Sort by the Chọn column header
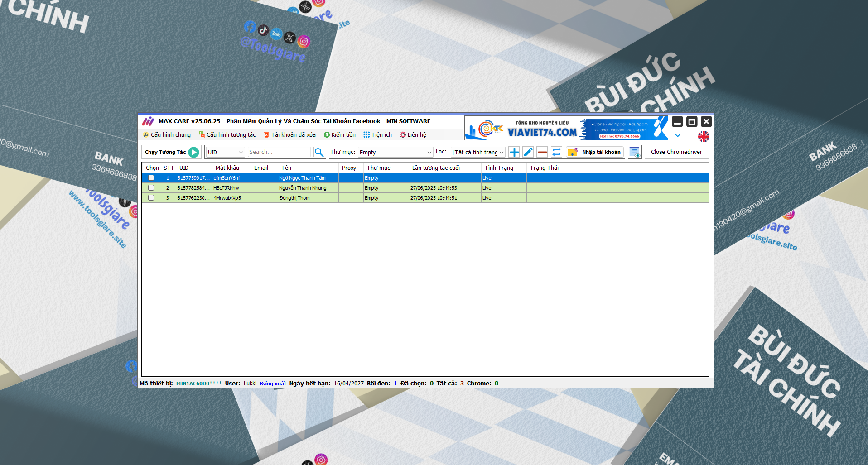 pyautogui.click(x=152, y=168)
